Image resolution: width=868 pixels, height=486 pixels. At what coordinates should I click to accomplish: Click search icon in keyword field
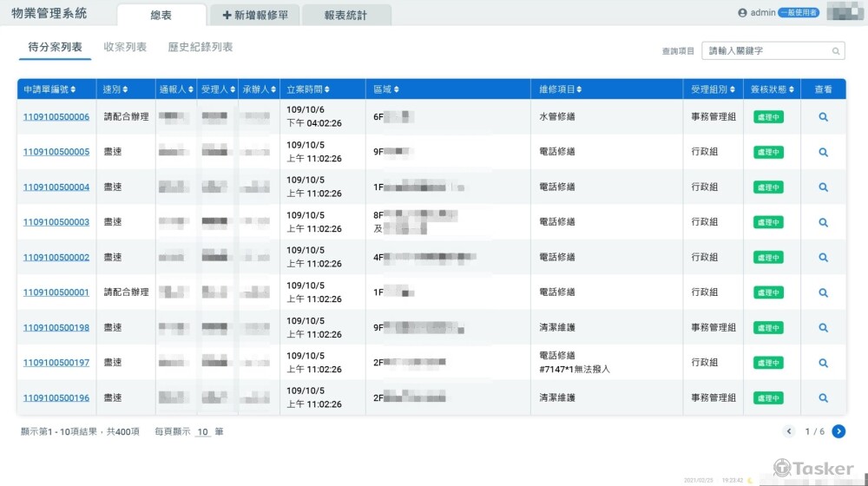[x=836, y=51]
